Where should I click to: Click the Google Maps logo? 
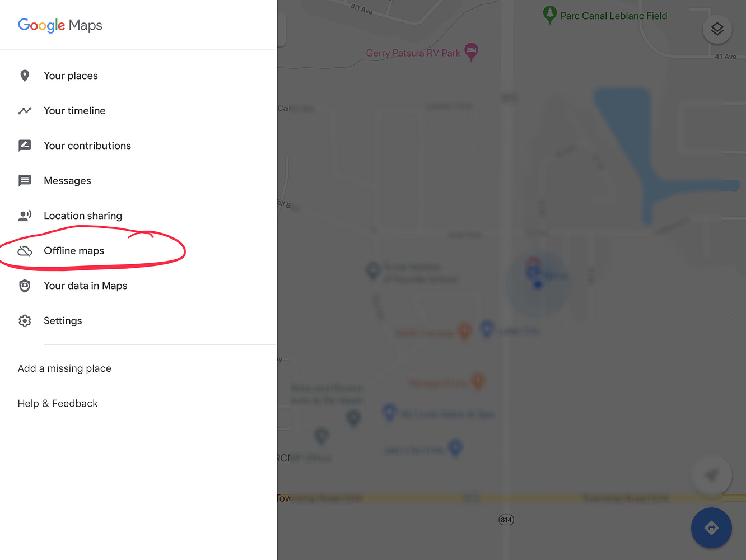60,25
